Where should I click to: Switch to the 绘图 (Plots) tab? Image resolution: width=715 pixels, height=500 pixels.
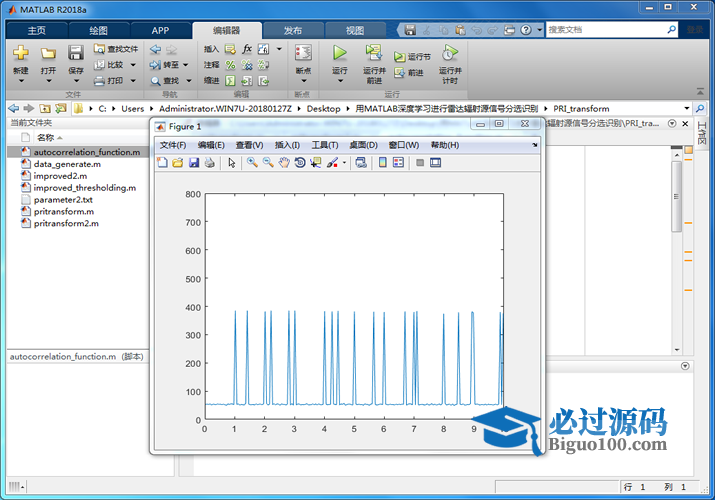[98, 30]
